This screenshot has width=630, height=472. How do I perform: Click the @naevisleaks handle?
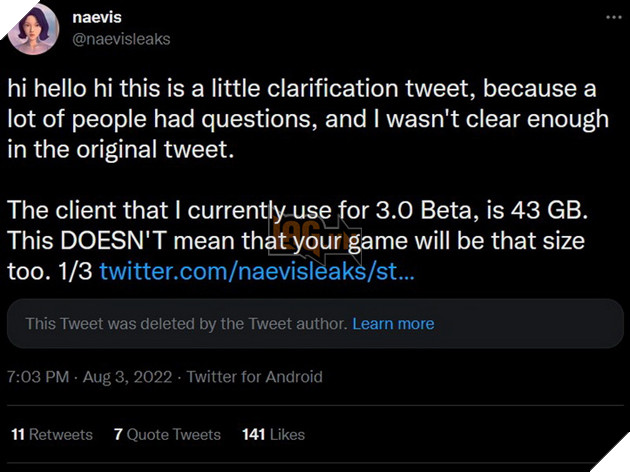point(122,40)
